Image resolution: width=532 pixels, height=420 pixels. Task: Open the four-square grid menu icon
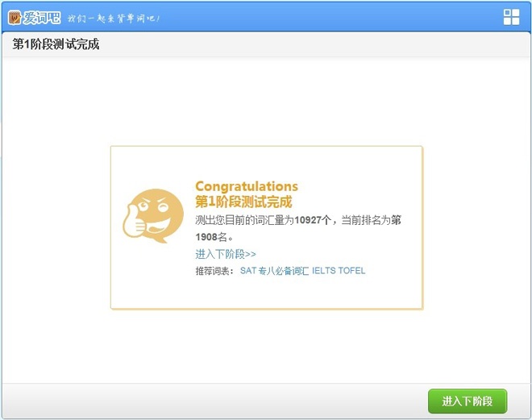(511, 17)
